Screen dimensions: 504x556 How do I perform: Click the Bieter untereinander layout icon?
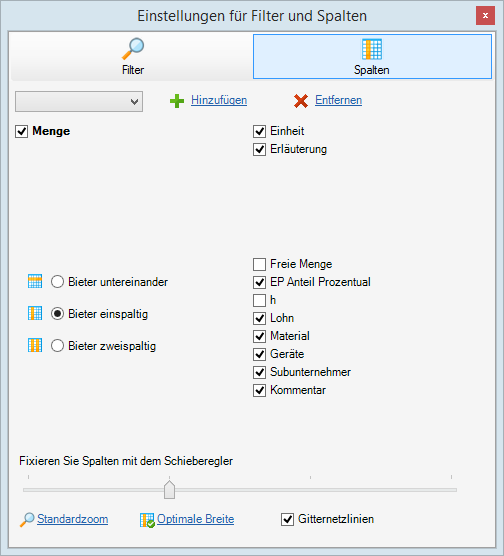coord(35,282)
